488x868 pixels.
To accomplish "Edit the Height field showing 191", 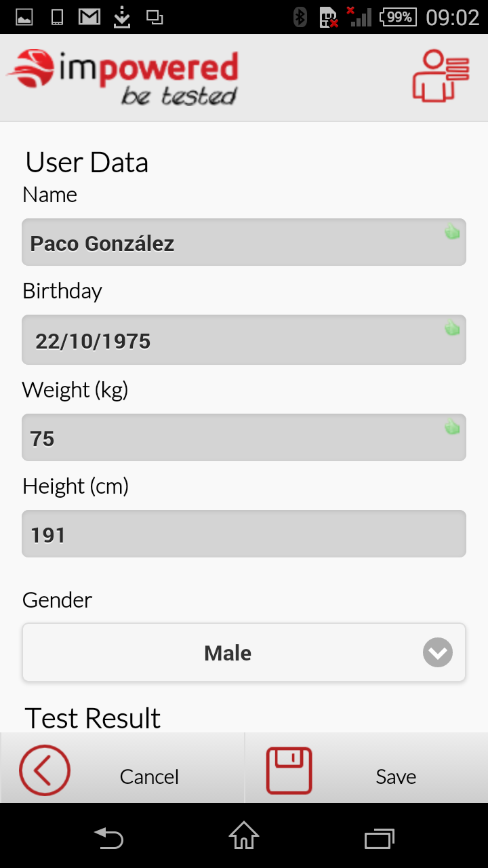I will click(x=244, y=534).
